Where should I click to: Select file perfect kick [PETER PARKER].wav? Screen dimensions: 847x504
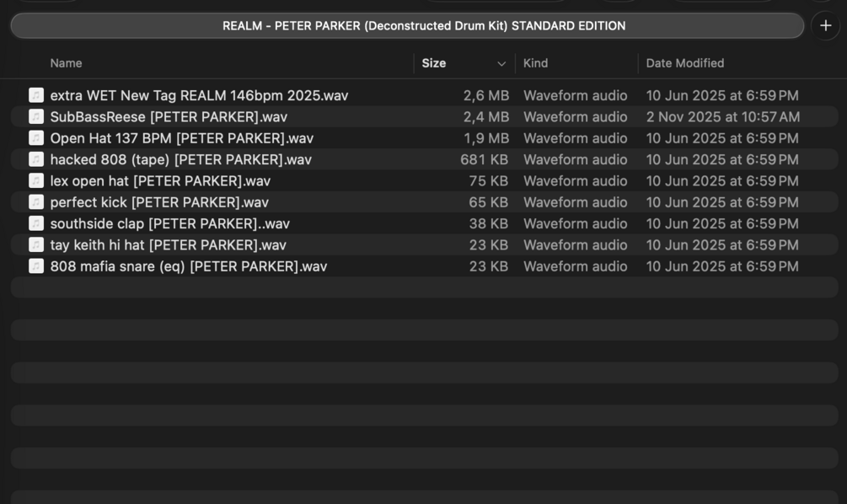(x=159, y=202)
